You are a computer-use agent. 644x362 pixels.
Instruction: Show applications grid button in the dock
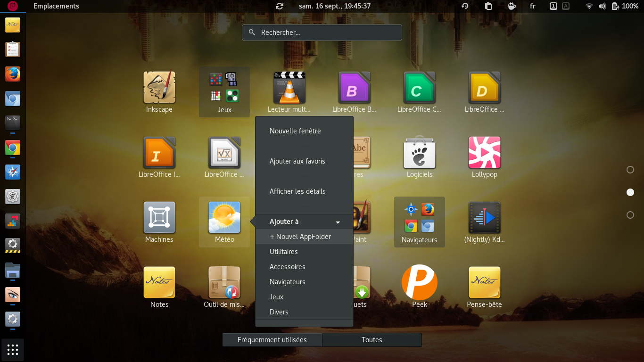tap(13, 350)
